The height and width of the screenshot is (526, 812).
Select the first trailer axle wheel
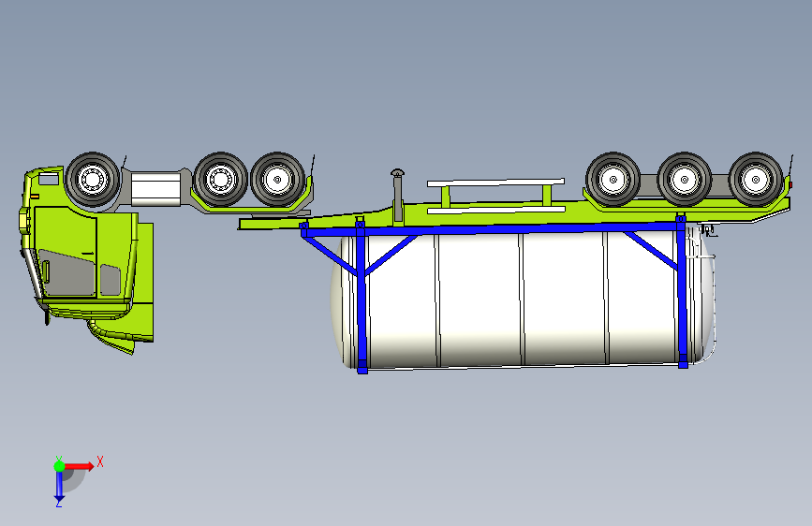[613, 180]
